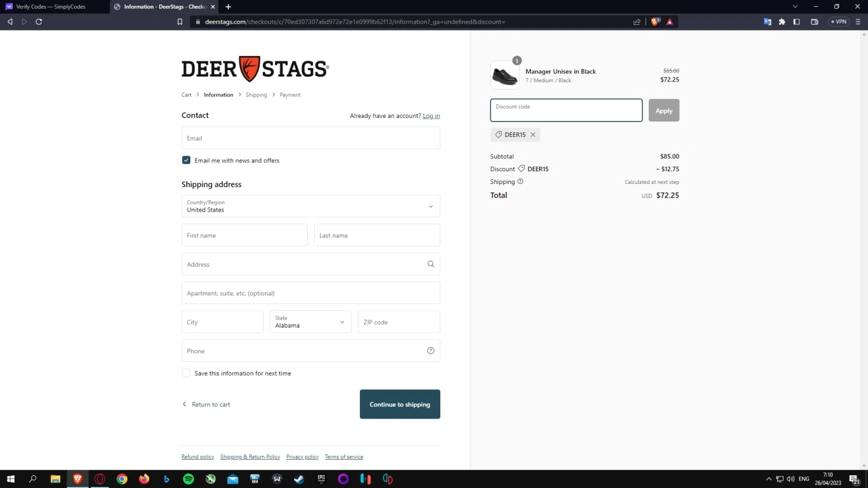Viewport: 868px width, 488px height.
Task: Click the Address input field
Action: coord(311,264)
